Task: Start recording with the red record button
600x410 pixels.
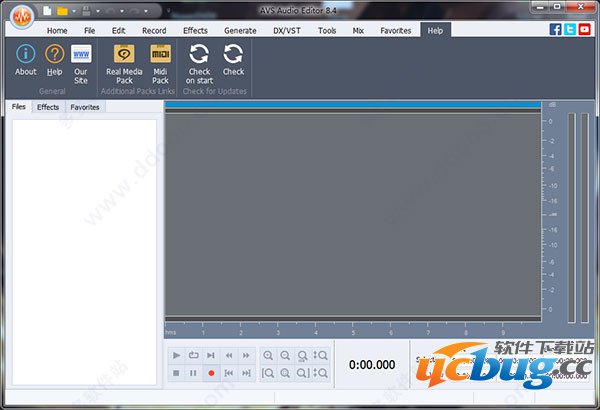Action: 211,373
